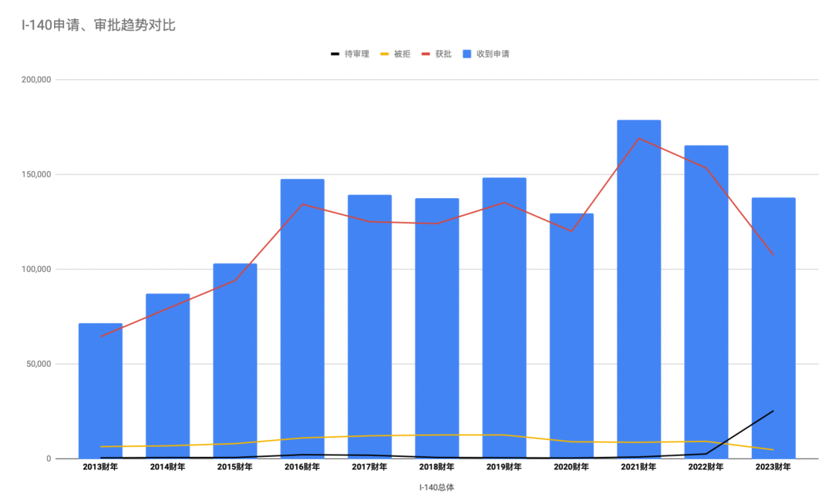Select the blue bar for 2016财年

[x=302, y=319]
